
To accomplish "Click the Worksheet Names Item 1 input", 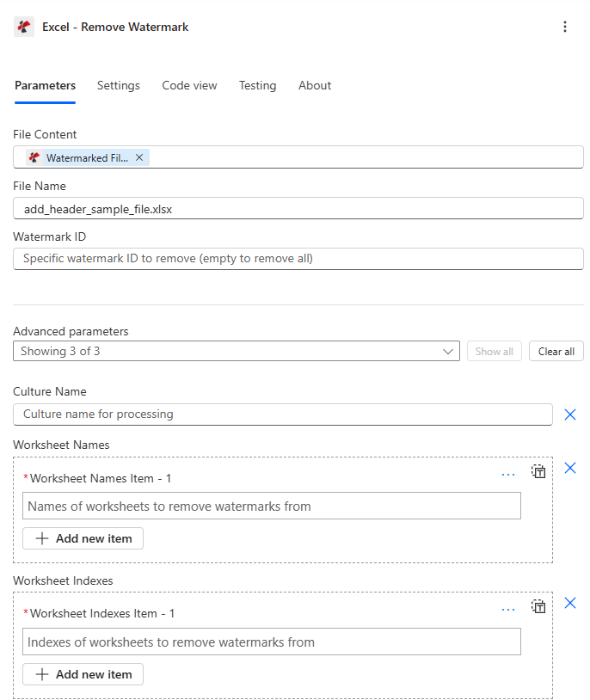I will (x=272, y=506).
